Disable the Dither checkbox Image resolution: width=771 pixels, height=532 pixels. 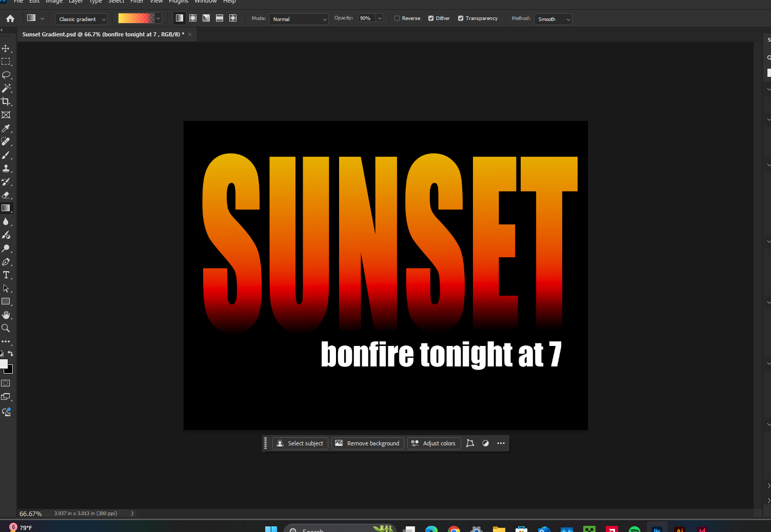pos(431,18)
